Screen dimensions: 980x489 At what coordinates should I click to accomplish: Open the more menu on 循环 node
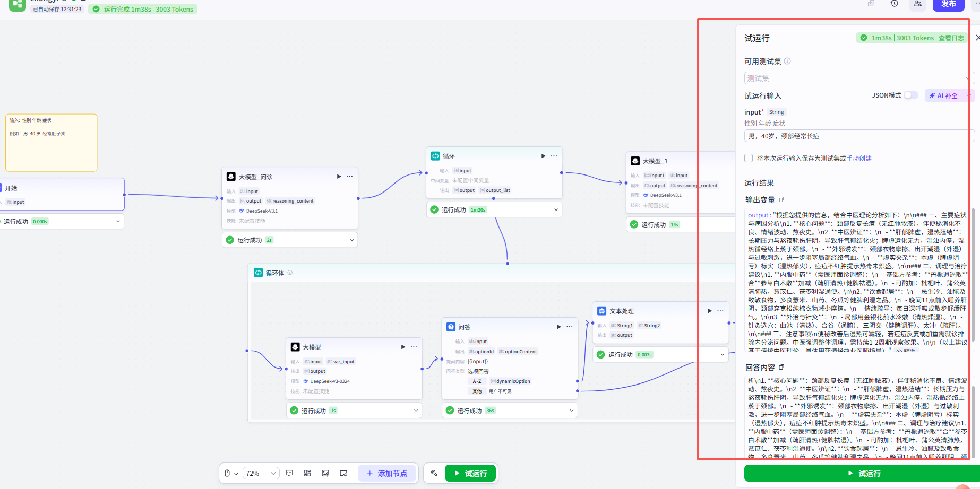click(x=554, y=156)
